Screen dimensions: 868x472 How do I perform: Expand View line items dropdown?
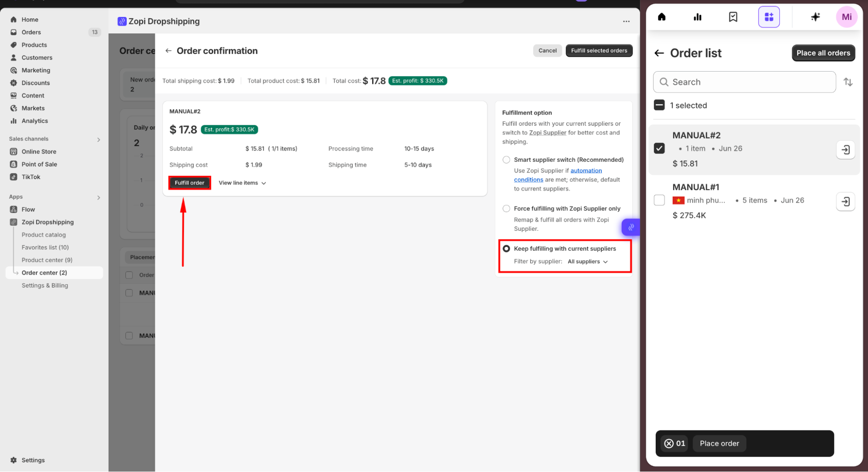pyautogui.click(x=242, y=183)
